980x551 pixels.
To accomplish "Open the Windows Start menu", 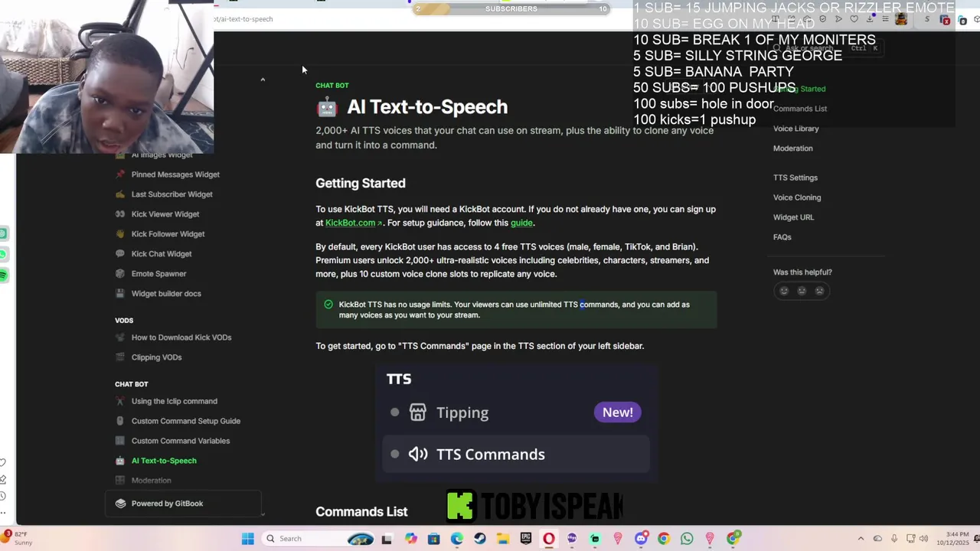I will (x=248, y=539).
